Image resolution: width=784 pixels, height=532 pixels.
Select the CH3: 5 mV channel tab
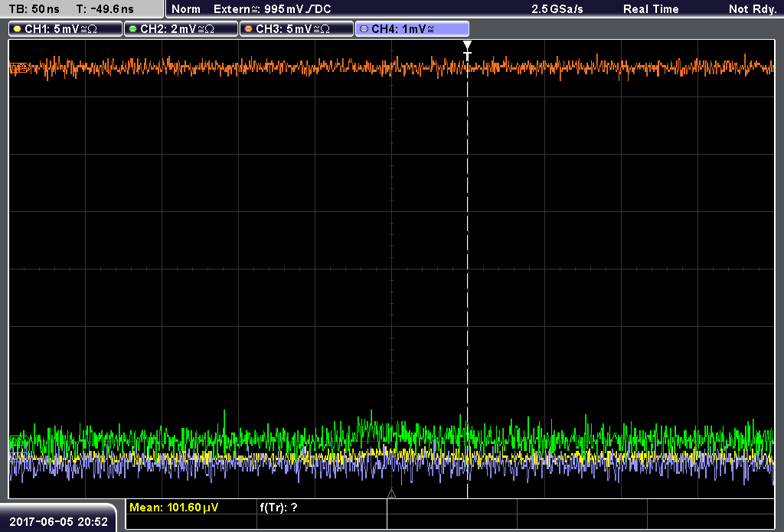[x=296, y=29]
